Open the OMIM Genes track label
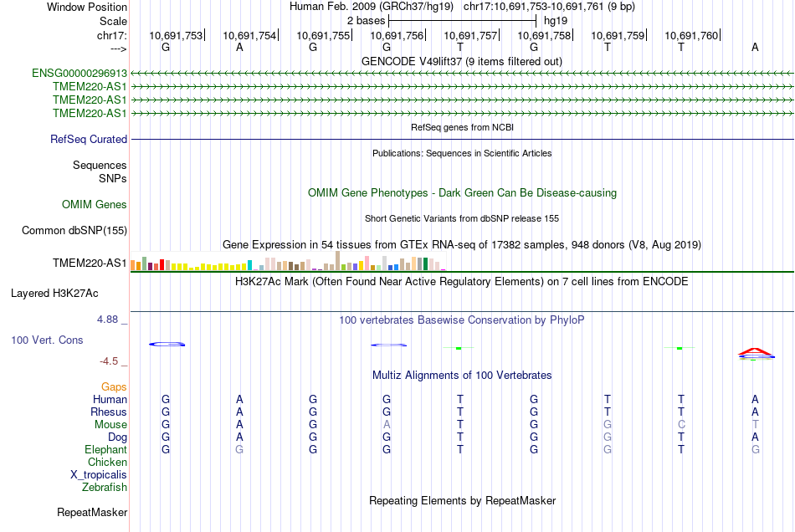The image size is (795, 532). pos(94,205)
